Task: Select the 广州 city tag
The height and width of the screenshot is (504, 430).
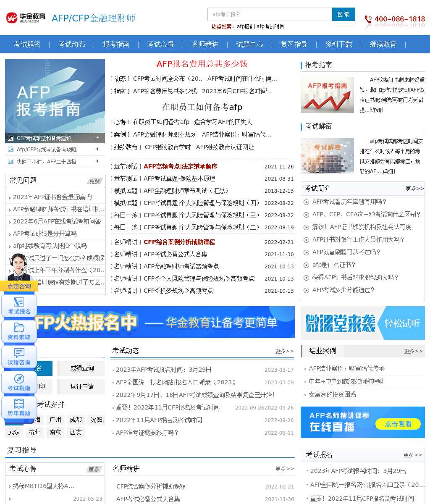Action: pyautogui.click(x=55, y=420)
